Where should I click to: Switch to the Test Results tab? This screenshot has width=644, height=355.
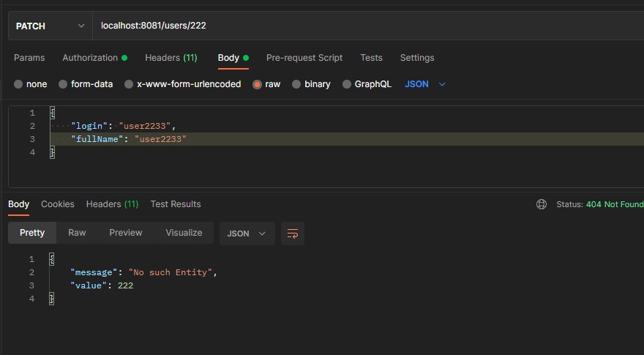176,204
